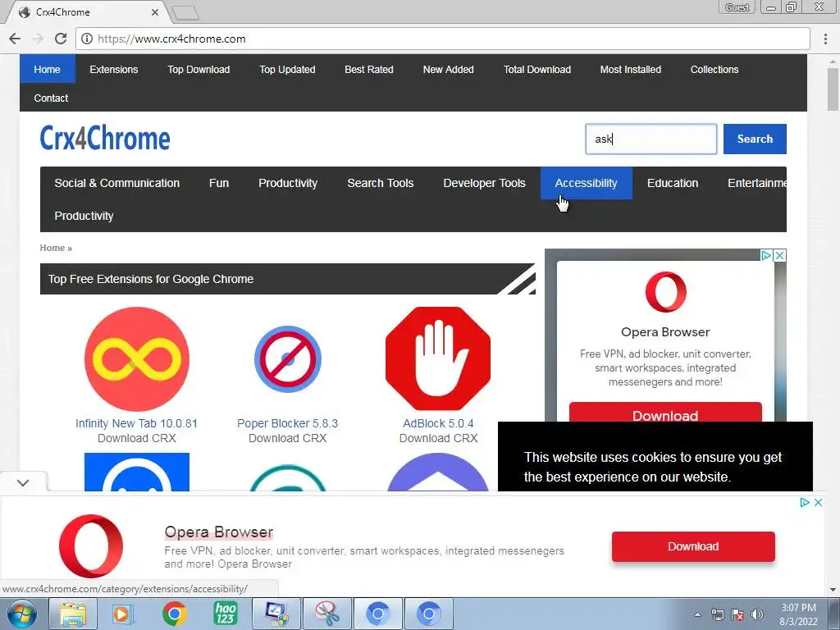Click Download CRX under Infinity New Tab
This screenshot has height=630, width=840.
[137, 438]
